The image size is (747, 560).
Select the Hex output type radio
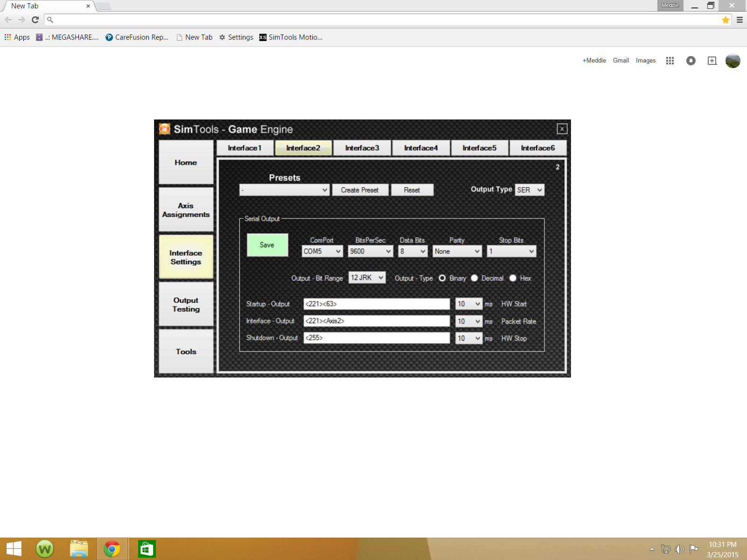point(513,278)
